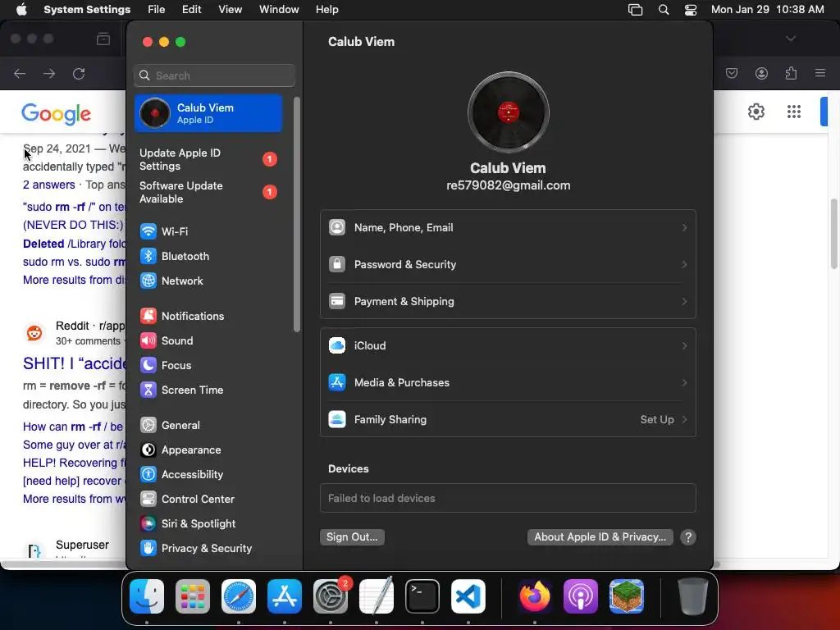The image size is (840, 630).
Task: Open Software Update Available notice
Action: tap(208, 192)
